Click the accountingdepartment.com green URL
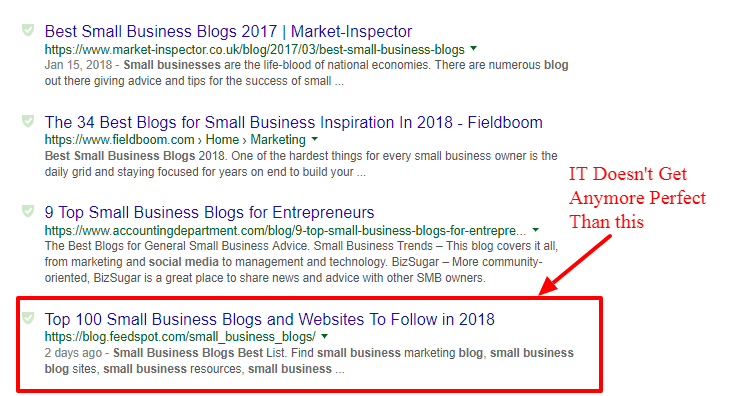Screen dimensions: 732x396 (285, 231)
